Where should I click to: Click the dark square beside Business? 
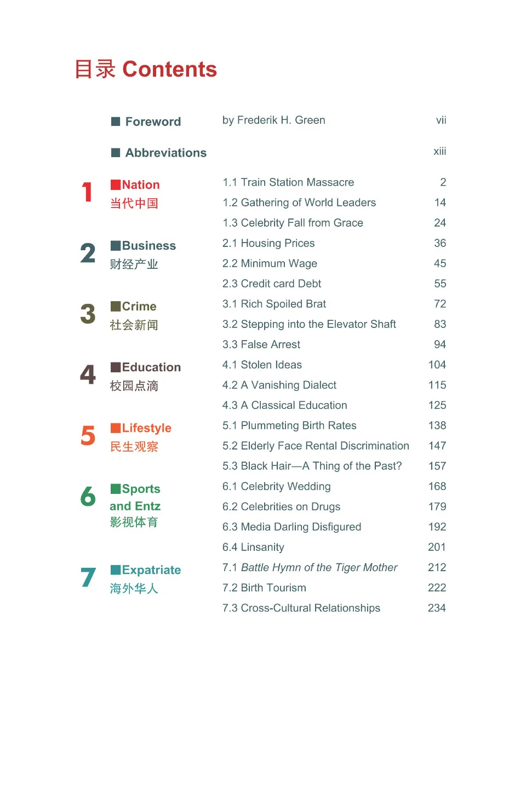click(x=116, y=245)
